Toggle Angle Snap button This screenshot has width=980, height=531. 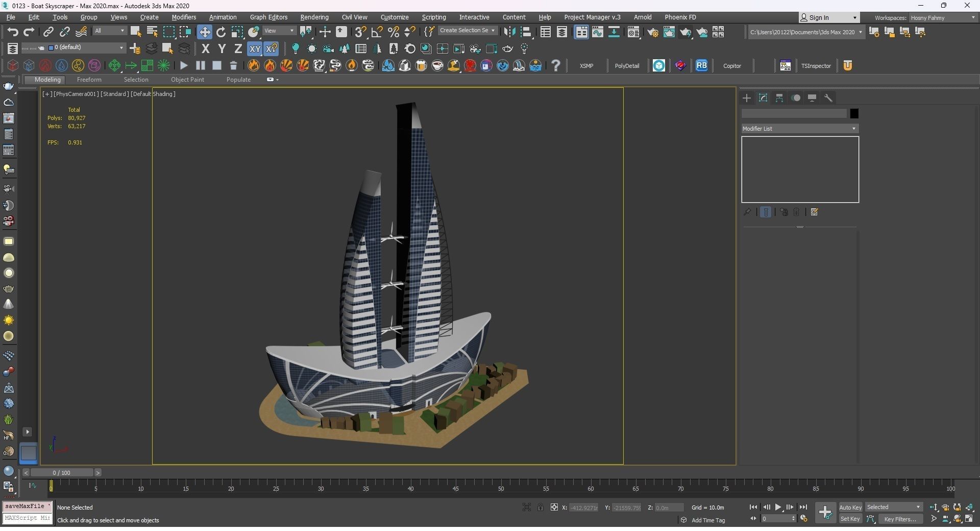click(x=377, y=32)
